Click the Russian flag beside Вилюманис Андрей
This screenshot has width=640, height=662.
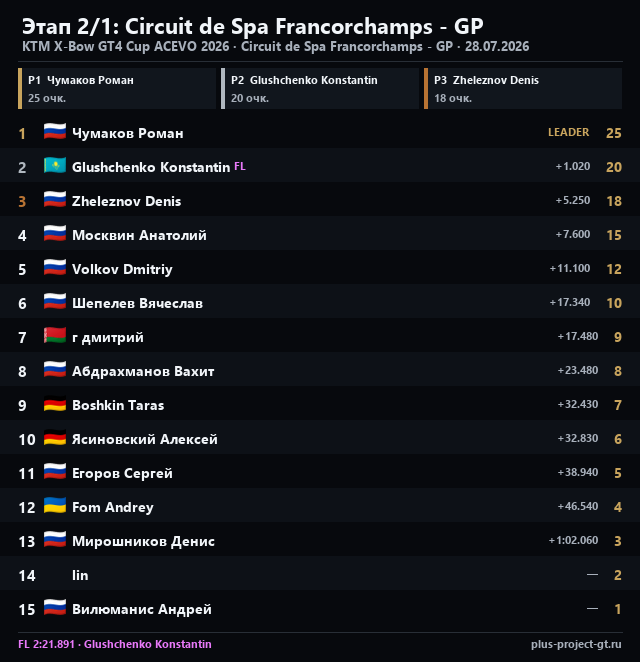(55, 608)
